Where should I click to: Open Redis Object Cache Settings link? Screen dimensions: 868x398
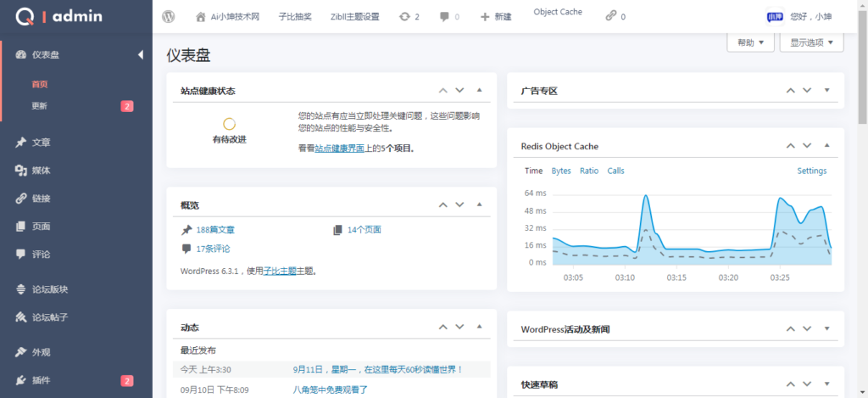click(x=811, y=171)
